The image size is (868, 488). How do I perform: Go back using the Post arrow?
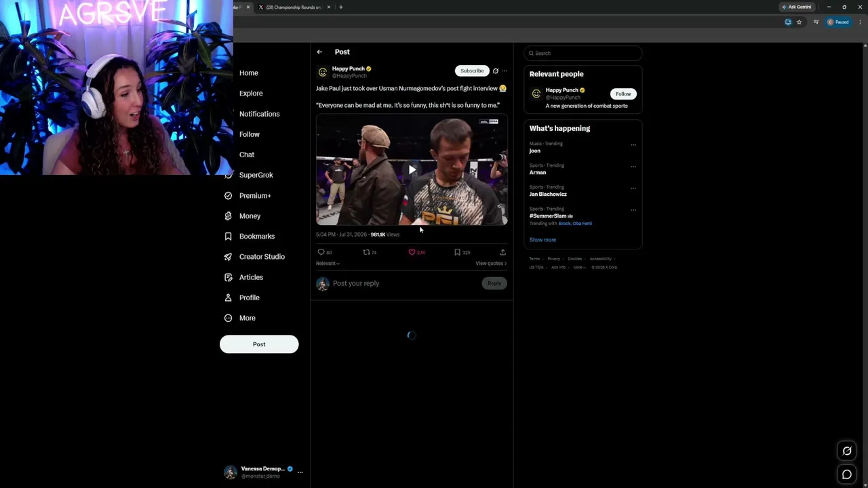tap(319, 52)
